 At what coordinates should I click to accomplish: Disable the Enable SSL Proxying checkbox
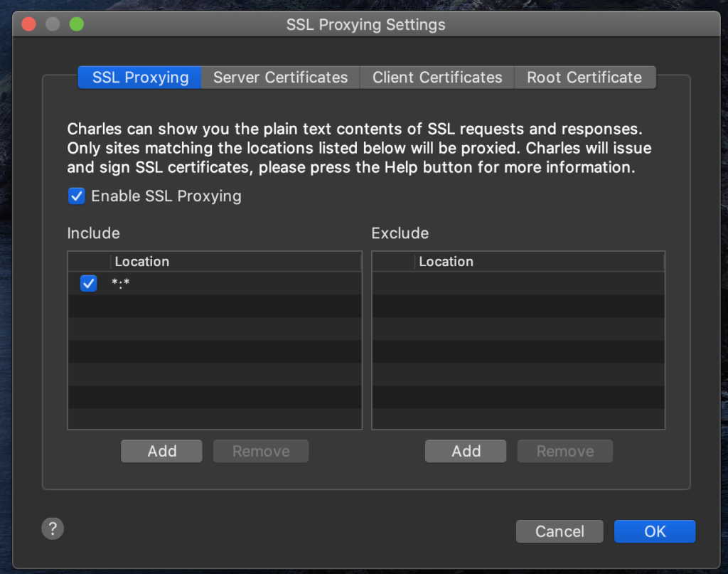[77, 196]
